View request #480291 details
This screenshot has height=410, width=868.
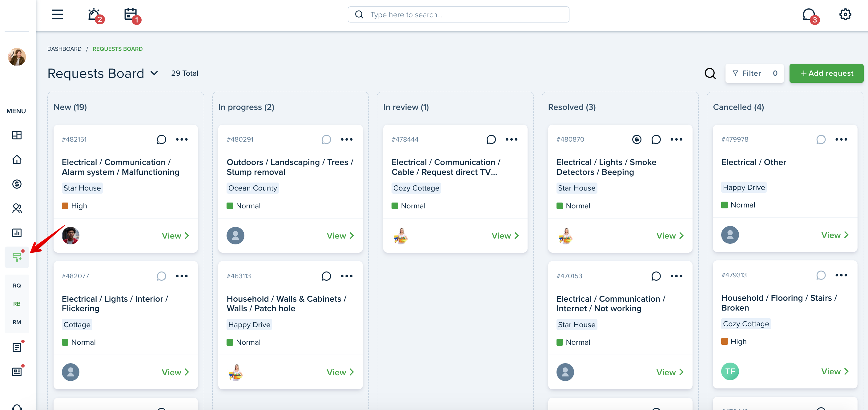[340, 235]
